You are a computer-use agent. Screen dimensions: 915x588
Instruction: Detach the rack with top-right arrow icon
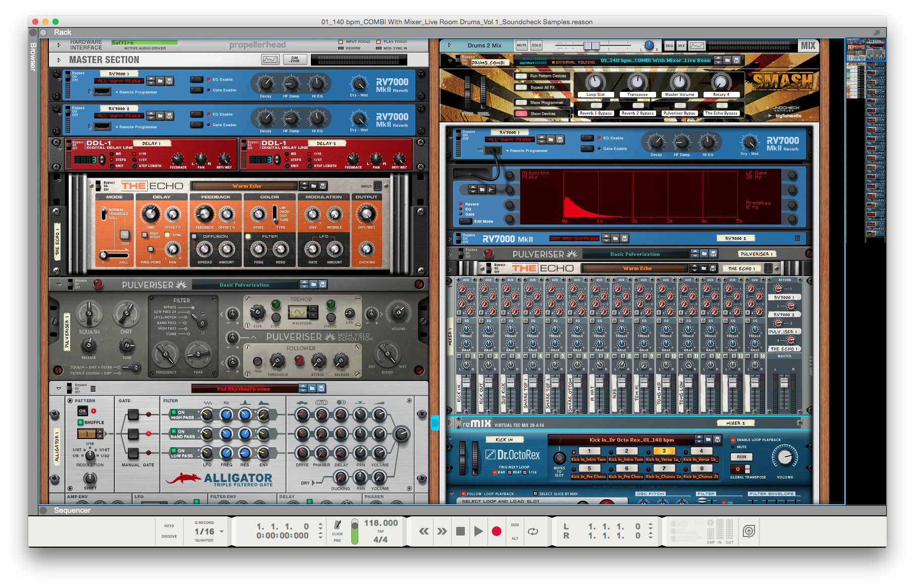876,32
